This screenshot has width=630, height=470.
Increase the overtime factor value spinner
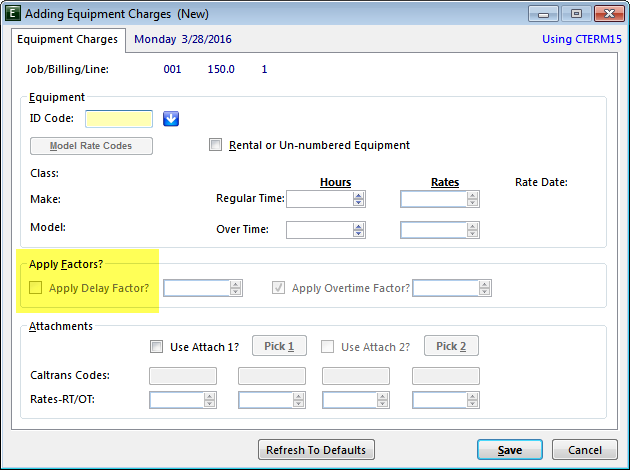tap(485, 284)
